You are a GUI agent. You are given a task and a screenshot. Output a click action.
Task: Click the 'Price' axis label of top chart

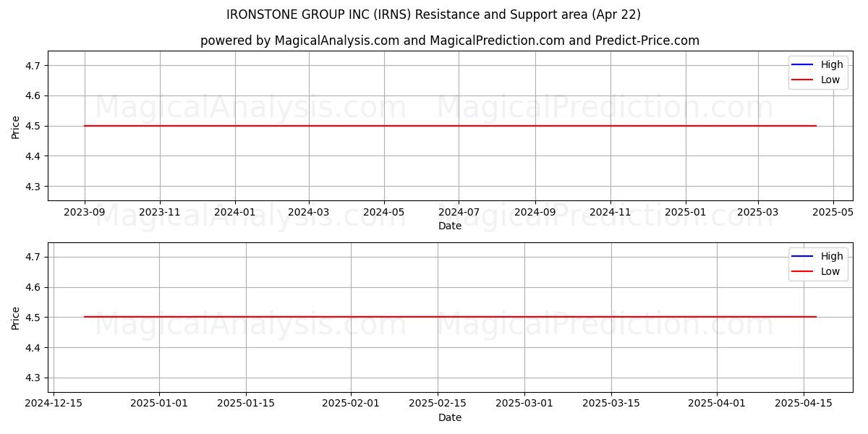coord(15,126)
